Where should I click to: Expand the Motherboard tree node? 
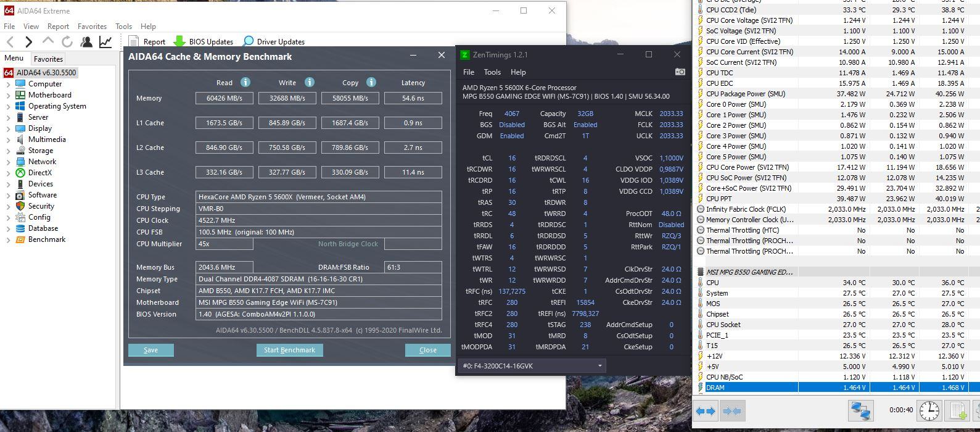tap(8, 95)
